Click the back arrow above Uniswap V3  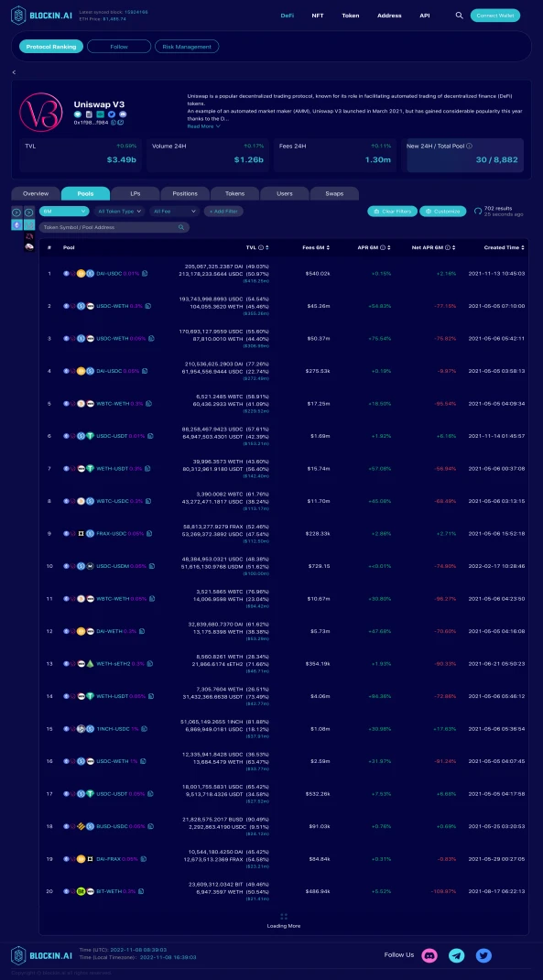[x=14, y=72]
